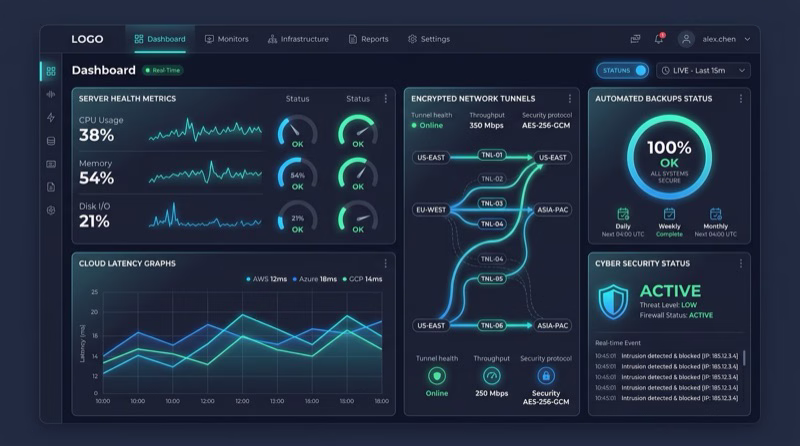This screenshot has height=446, width=800.
Task: Open the Settings tab
Action: click(429, 39)
